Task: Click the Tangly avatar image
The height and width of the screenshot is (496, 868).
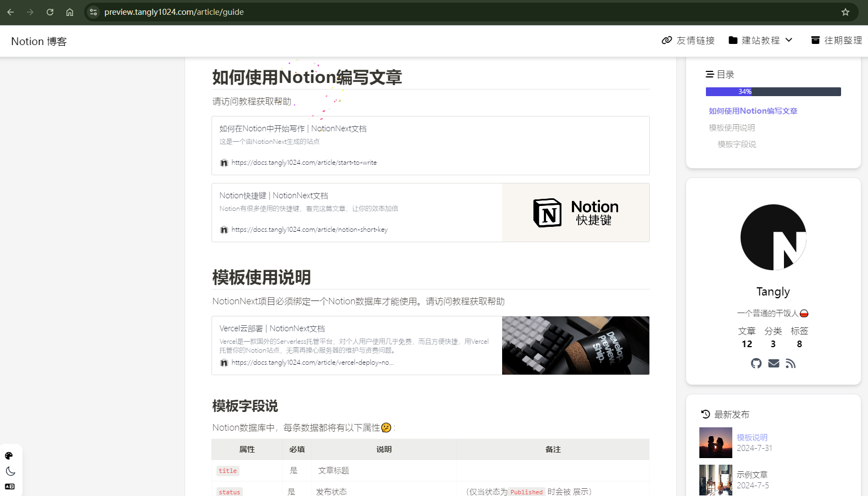Action: pos(773,237)
